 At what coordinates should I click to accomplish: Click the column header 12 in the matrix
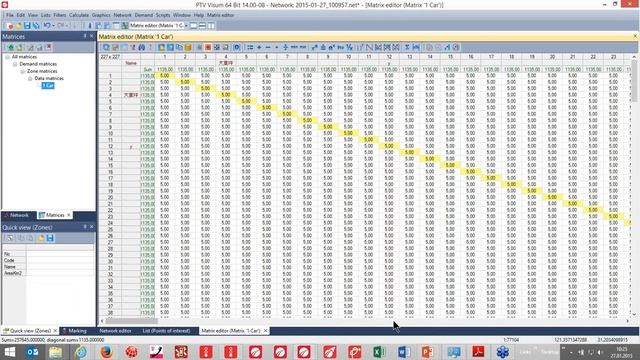(389, 57)
